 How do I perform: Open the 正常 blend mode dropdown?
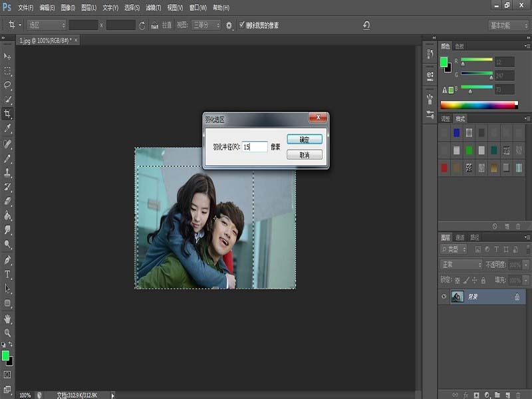click(462, 265)
